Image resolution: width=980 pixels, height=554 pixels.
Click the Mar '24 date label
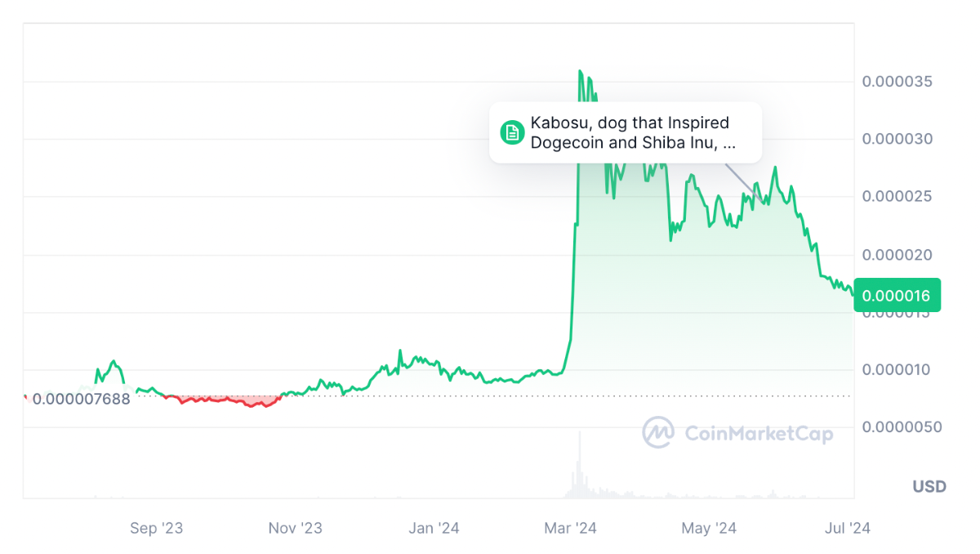point(570,529)
